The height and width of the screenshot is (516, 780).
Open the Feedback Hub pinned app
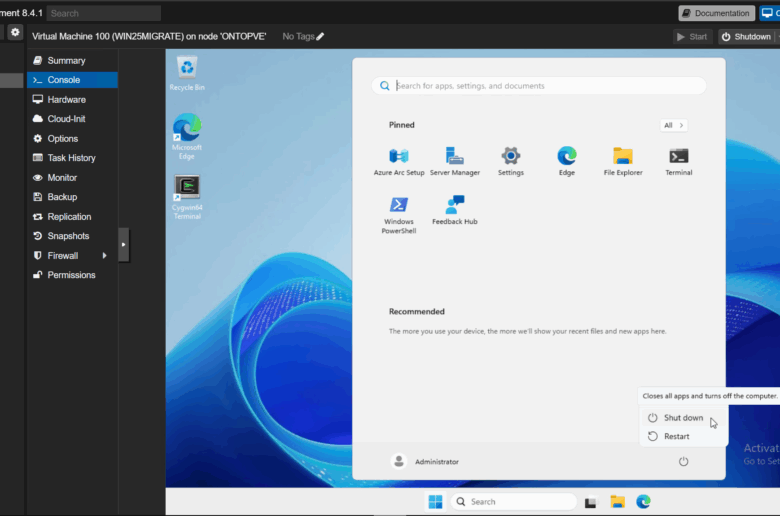pos(455,211)
